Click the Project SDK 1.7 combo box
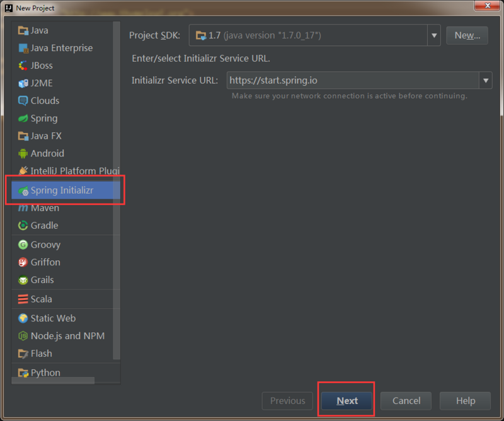The height and width of the screenshot is (421, 504). tap(314, 35)
